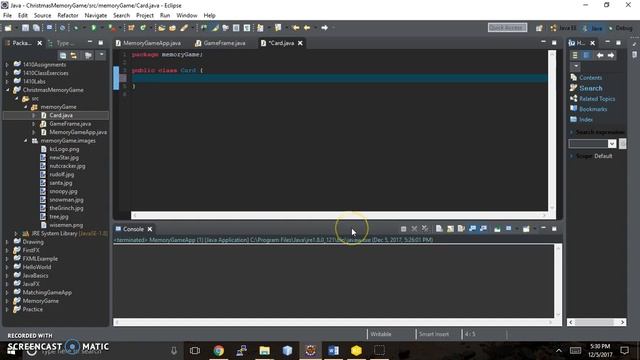Open the Refactor menu

coord(68,16)
